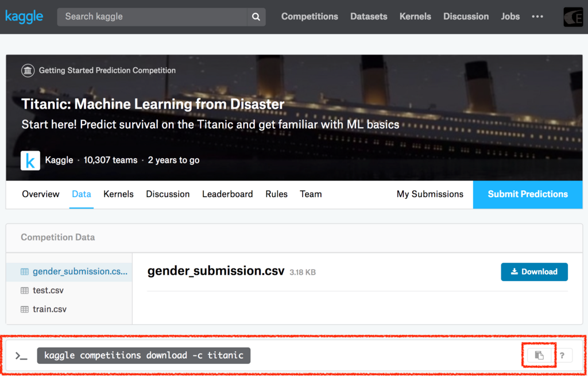Click the 10,307 teams text

pos(110,160)
